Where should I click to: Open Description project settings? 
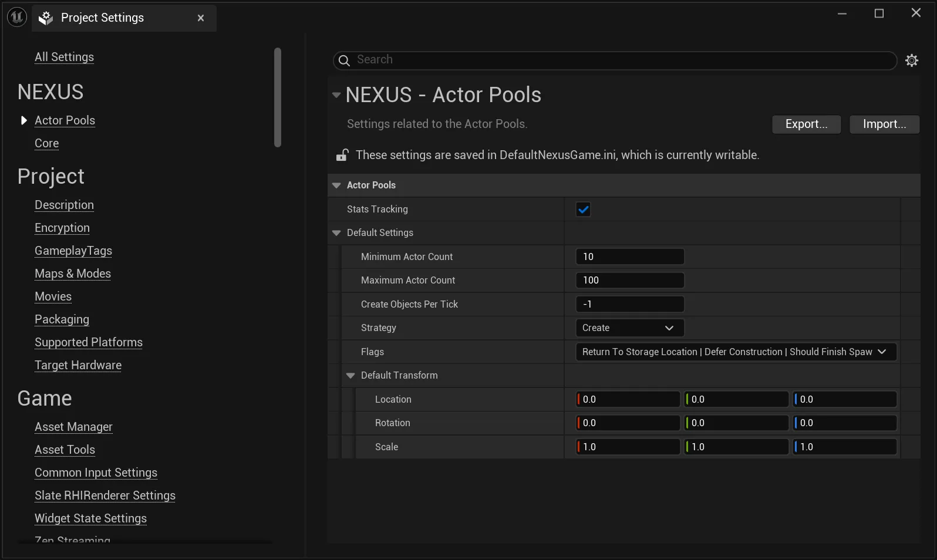(x=64, y=205)
